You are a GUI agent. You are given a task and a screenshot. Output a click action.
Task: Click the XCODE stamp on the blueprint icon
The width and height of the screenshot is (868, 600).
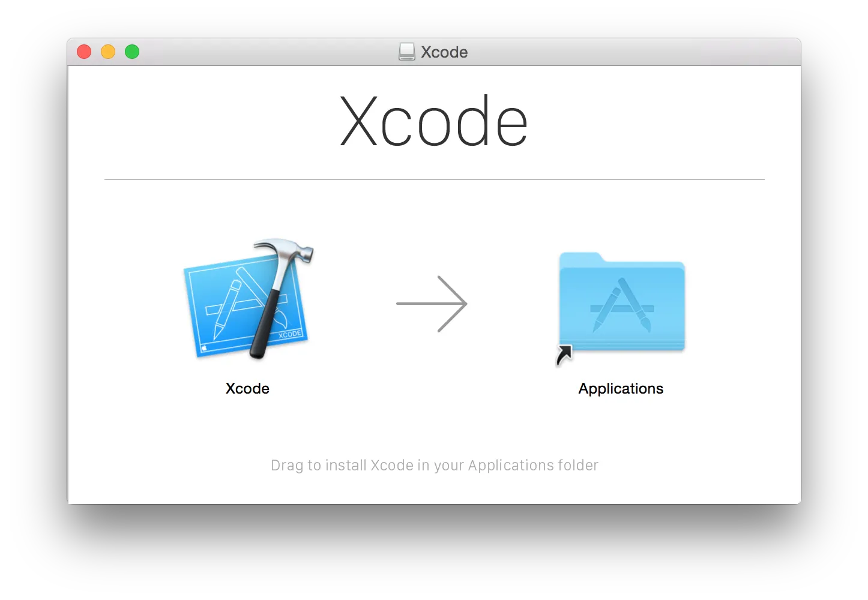coord(290,334)
